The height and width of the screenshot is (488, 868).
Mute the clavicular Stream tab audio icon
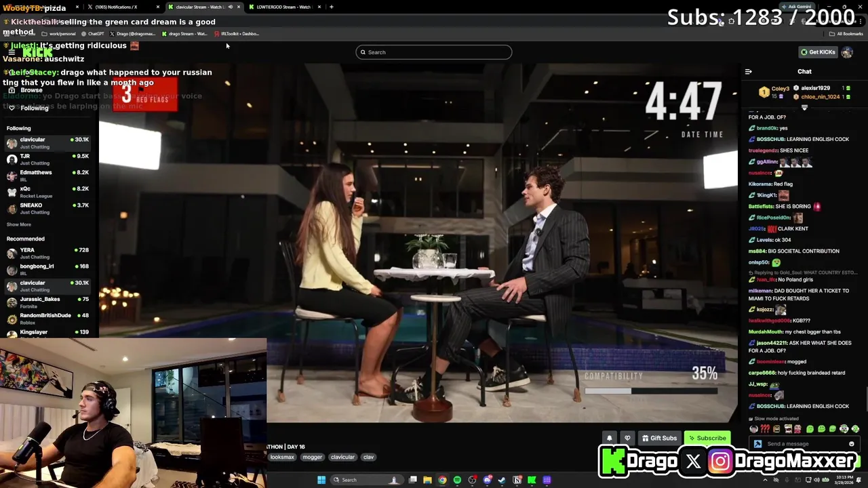click(x=230, y=7)
